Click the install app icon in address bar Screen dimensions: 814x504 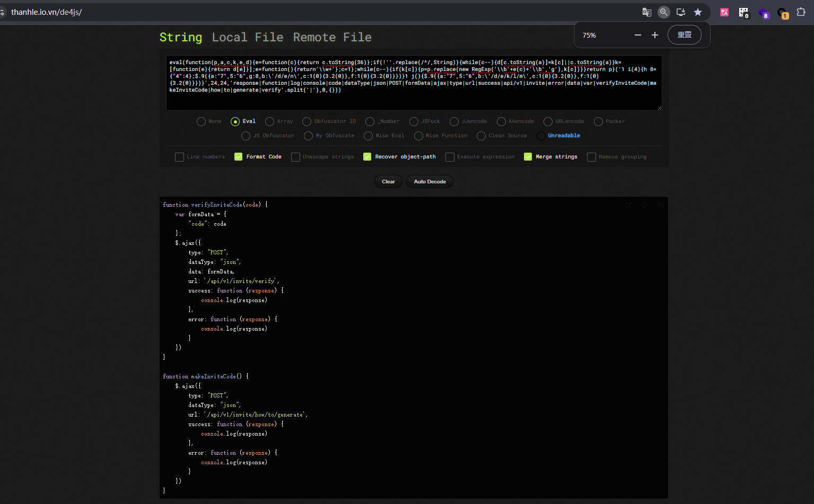681,12
